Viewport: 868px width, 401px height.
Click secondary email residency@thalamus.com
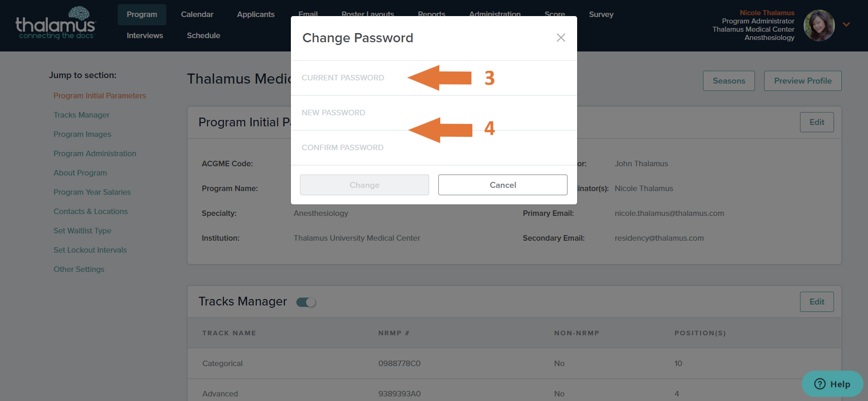[x=659, y=238]
